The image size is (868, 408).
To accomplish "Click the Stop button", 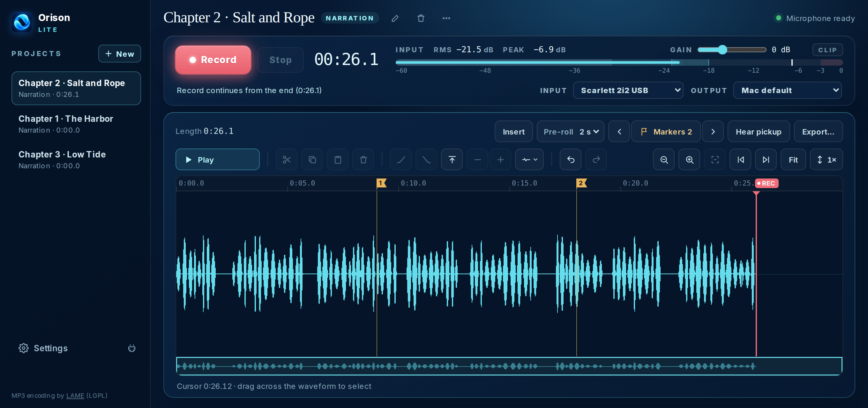I will (x=281, y=60).
